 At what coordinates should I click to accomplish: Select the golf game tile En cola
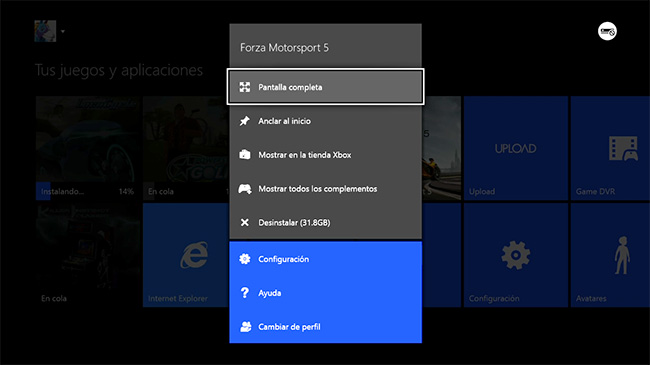pos(186,148)
